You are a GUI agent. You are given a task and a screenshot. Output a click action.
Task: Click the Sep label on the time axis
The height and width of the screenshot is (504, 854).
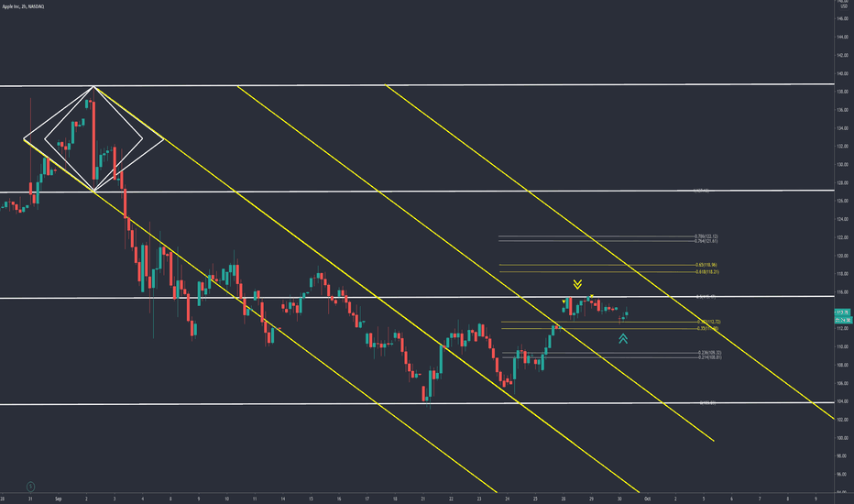click(59, 499)
